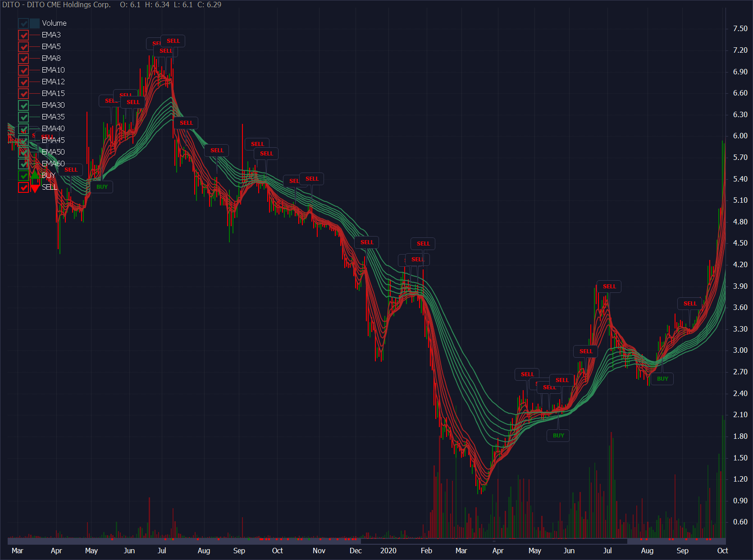Uncheck the EMA3 line checkbox
Screen dimensions: 753x560
click(23, 35)
